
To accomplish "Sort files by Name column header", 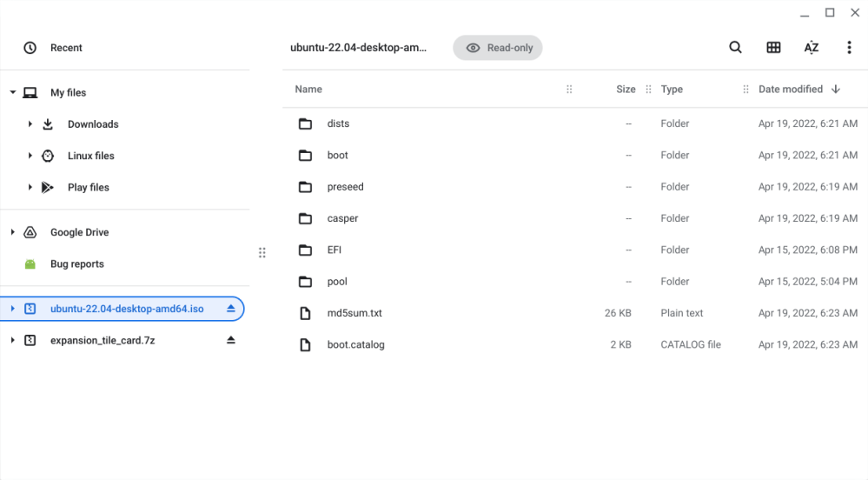I will [308, 89].
